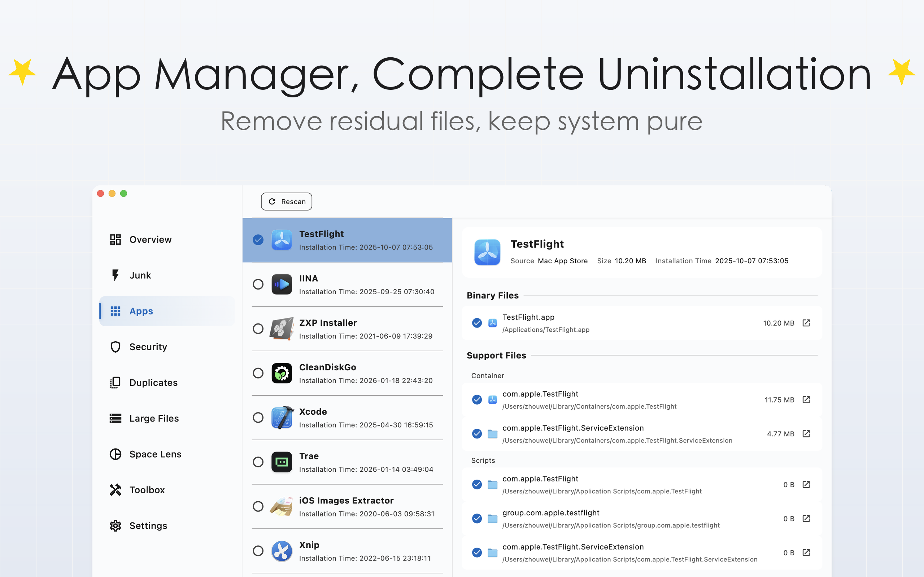Click the Xcode app icon in the list

(x=282, y=418)
